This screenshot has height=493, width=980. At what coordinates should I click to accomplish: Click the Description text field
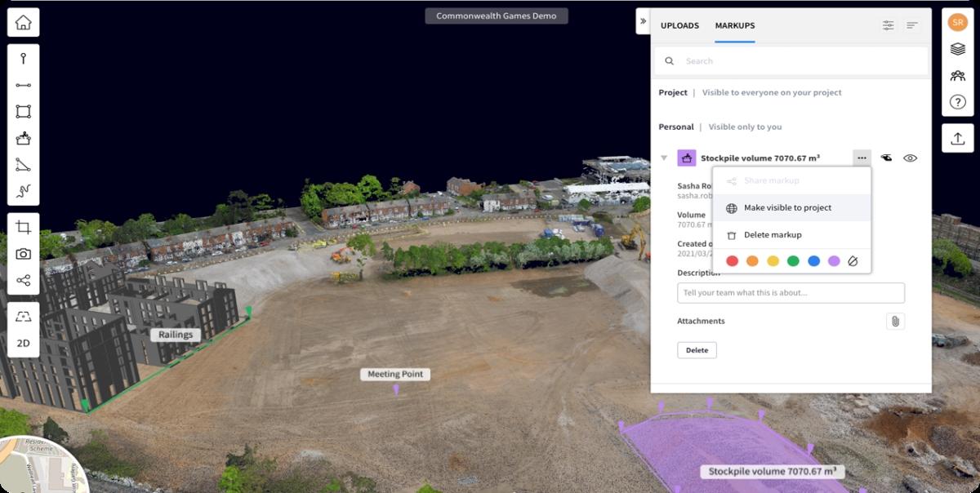(791, 293)
